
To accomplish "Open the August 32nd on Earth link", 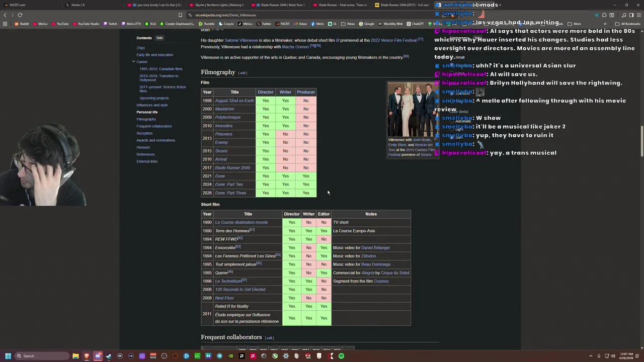I will point(234,101).
